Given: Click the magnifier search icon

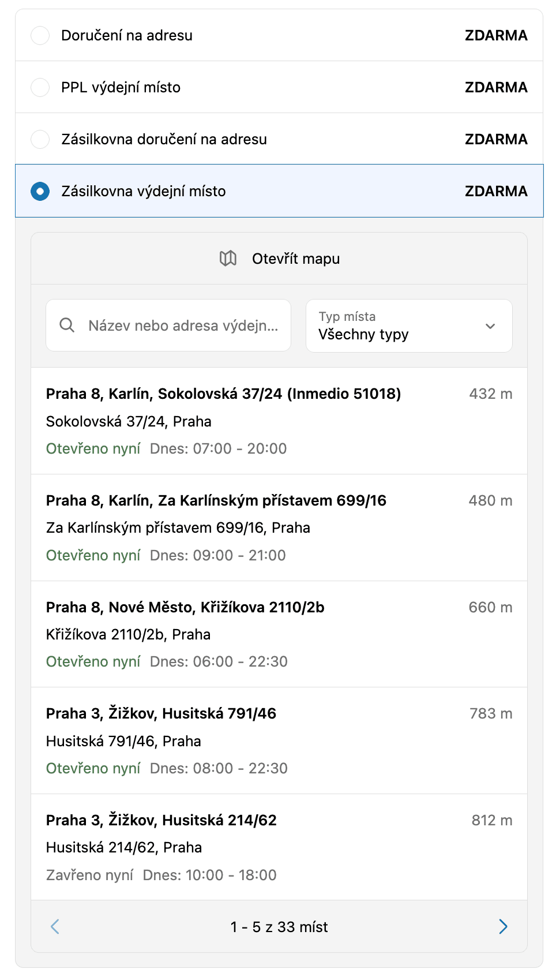Looking at the screenshot, I should click(67, 326).
